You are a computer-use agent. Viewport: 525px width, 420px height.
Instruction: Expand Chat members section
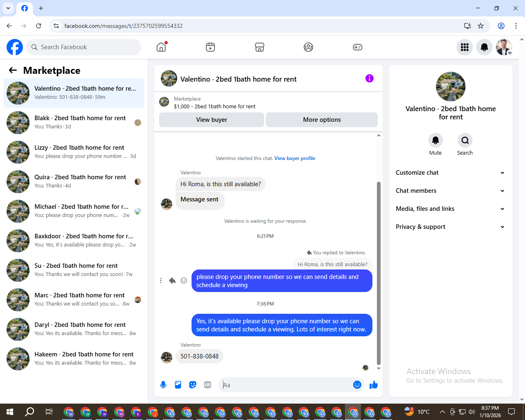click(x=450, y=191)
